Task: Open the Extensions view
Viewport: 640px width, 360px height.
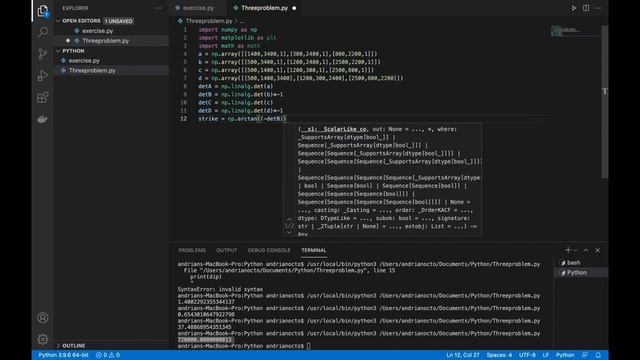Action: pos(42,97)
